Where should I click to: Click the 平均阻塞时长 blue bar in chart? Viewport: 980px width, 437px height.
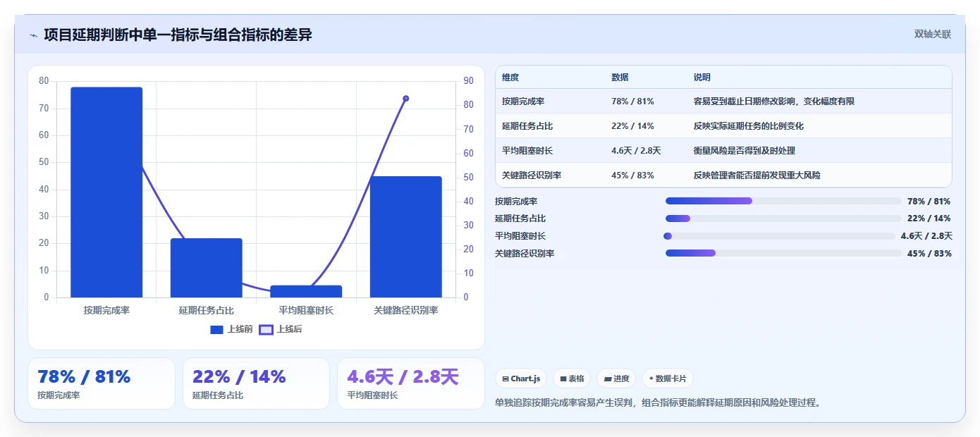pos(306,291)
